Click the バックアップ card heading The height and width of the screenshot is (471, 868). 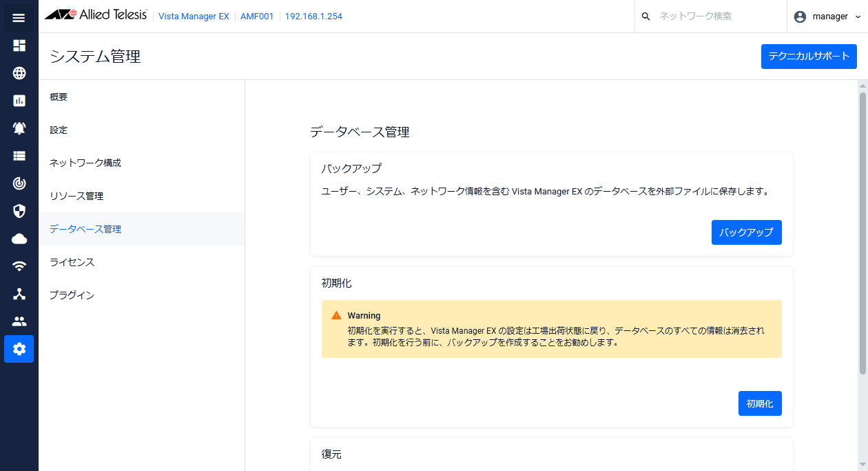tap(351, 168)
